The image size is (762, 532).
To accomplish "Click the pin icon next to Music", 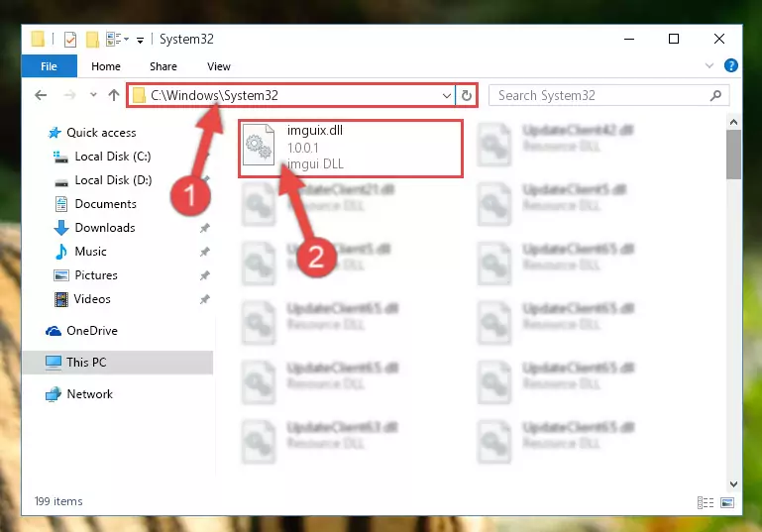I will [x=204, y=252].
